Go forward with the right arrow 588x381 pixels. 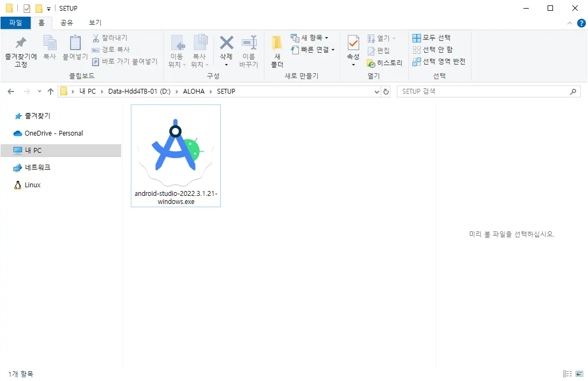coord(26,91)
